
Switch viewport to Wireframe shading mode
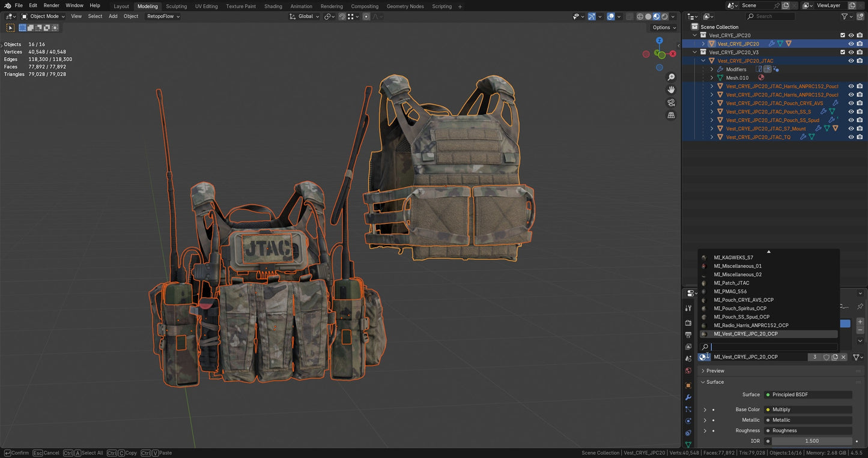[640, 17]
